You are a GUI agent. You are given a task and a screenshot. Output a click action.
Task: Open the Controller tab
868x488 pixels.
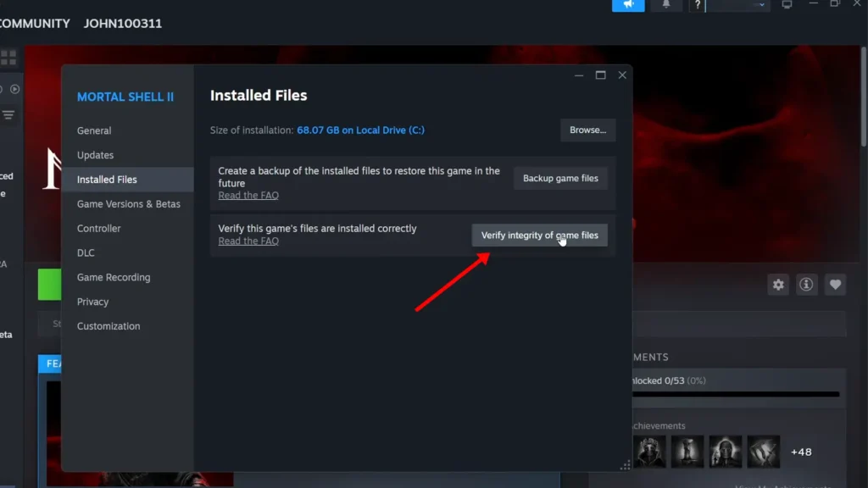click(x=127, y=228)
